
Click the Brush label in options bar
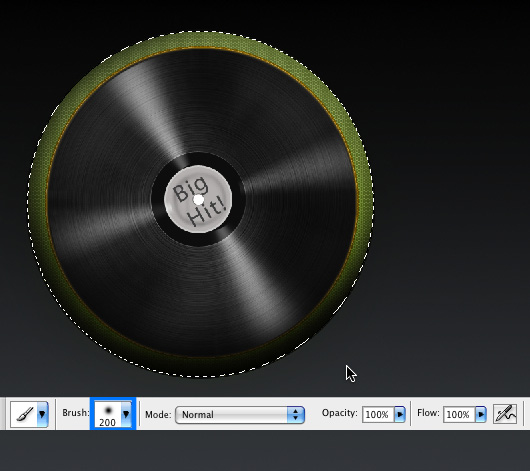pos(76,413)
